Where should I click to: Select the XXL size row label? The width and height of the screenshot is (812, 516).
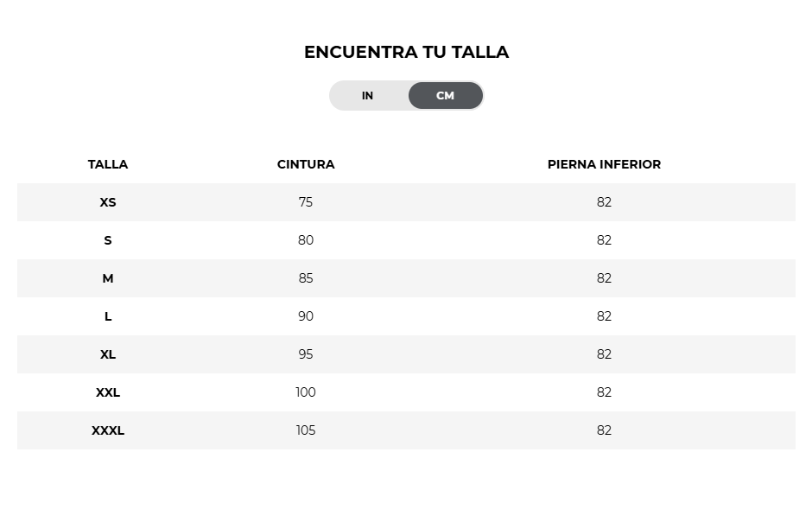pyautogui.click(x=108, y=392)
